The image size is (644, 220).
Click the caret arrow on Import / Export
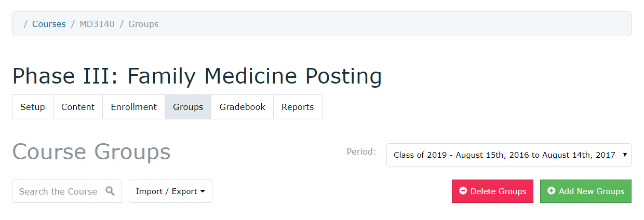pos(203,191)
